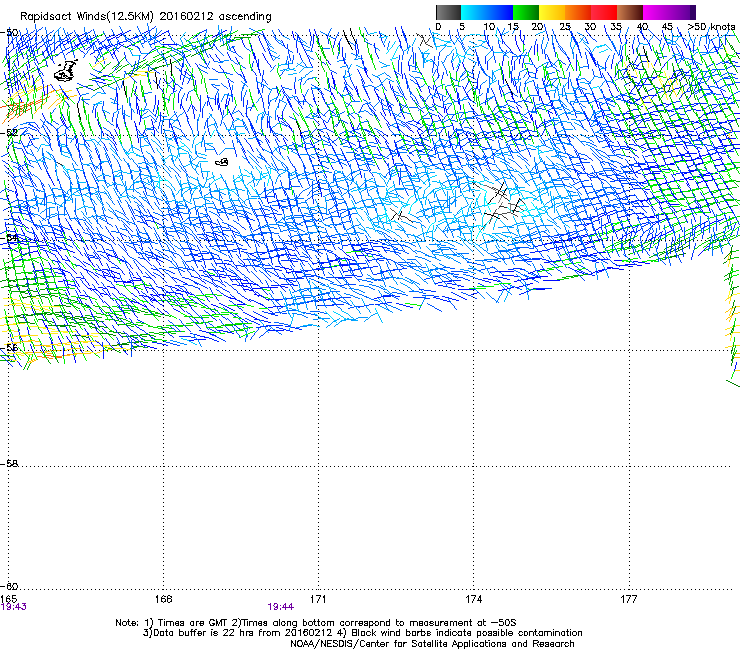Click the legend tick label '10'
This screenshot has width=740, height=650.
pyautogui.click(x=489, y=27)
